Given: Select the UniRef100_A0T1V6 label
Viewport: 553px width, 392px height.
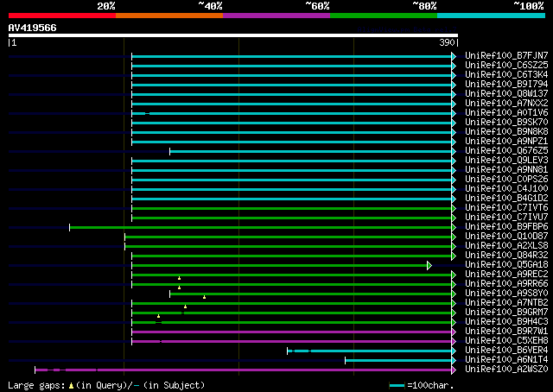Looking at the screenshot, I should point(506,112).
